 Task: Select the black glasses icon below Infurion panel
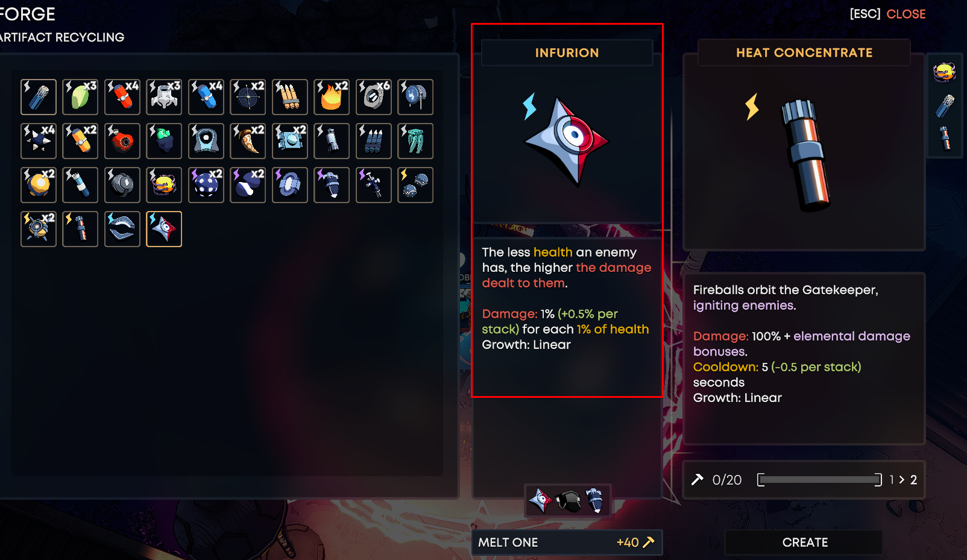(x=568, y=500)
